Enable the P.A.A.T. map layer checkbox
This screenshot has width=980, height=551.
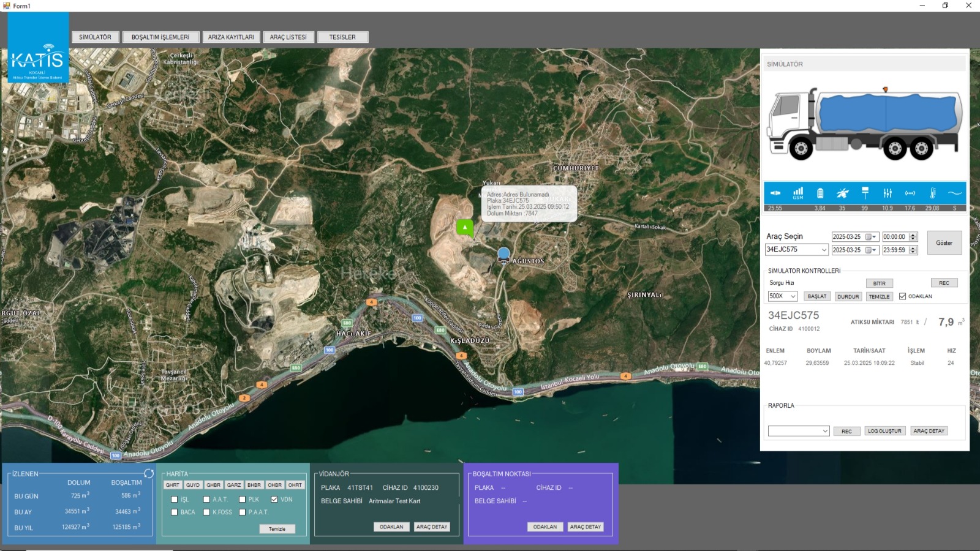(242, 512)
